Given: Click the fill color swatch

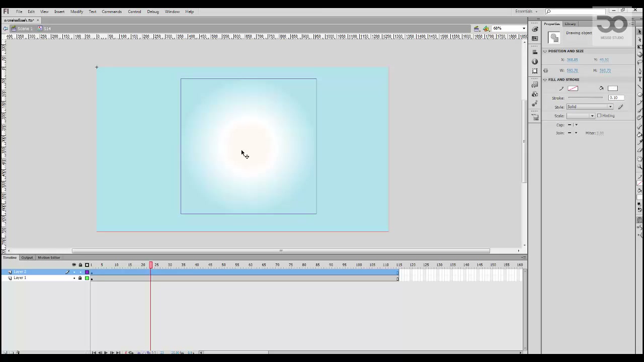Looking at the screenshot, I should coord(612,88).
